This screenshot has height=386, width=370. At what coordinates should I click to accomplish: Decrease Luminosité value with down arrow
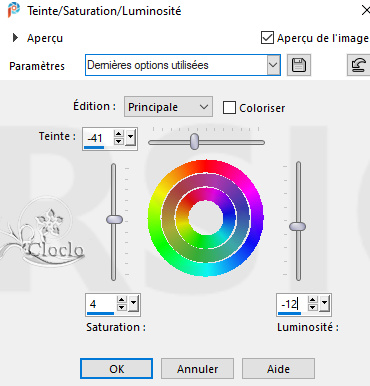(312, 307)
